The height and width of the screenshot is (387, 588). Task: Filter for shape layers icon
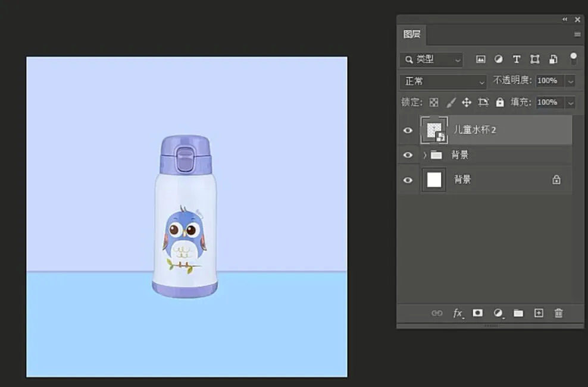pos(535,59)
